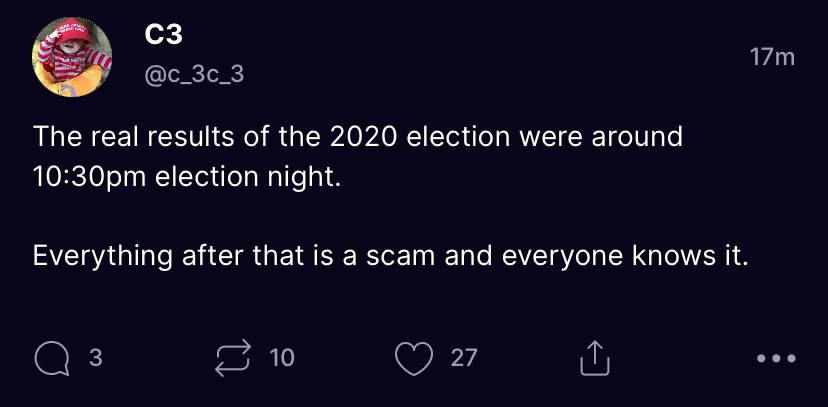Image resolution: width=828 pixels, height=407 pixels.
Task: Select the sentence beginning "Everything after that"
Action: 390,256
